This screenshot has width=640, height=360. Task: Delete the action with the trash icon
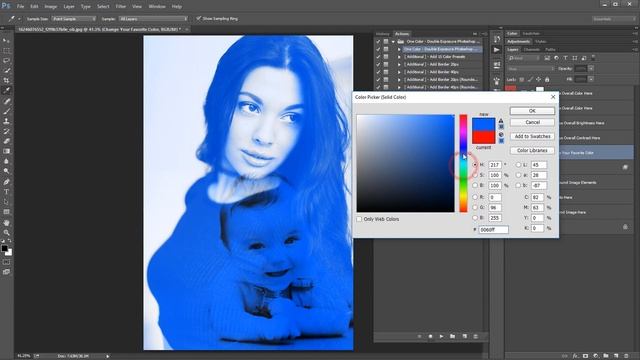point(476,336)
